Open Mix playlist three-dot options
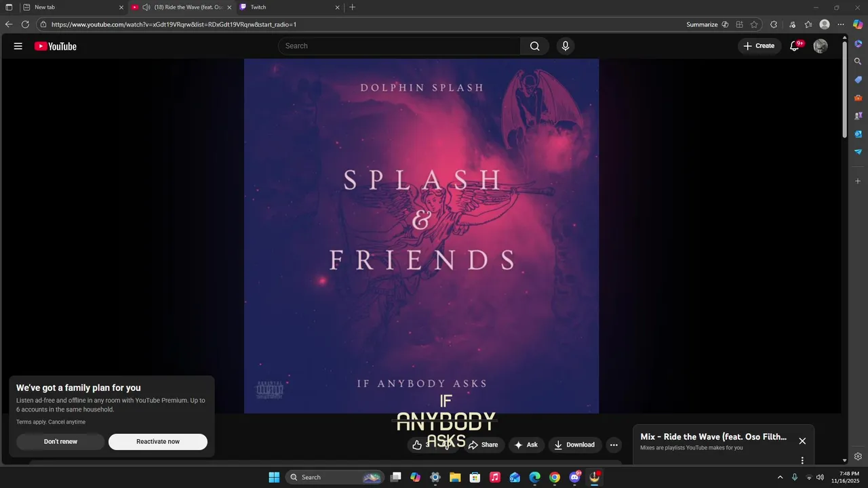Screen dimensions: 868x488 click(802, 460)
